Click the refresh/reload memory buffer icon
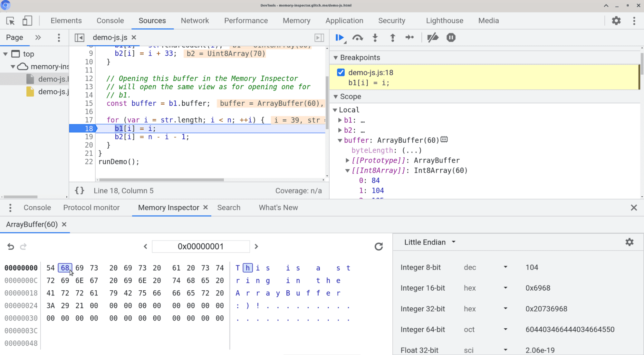Screen dimensions: 644x355 click(x=379, y=246)
